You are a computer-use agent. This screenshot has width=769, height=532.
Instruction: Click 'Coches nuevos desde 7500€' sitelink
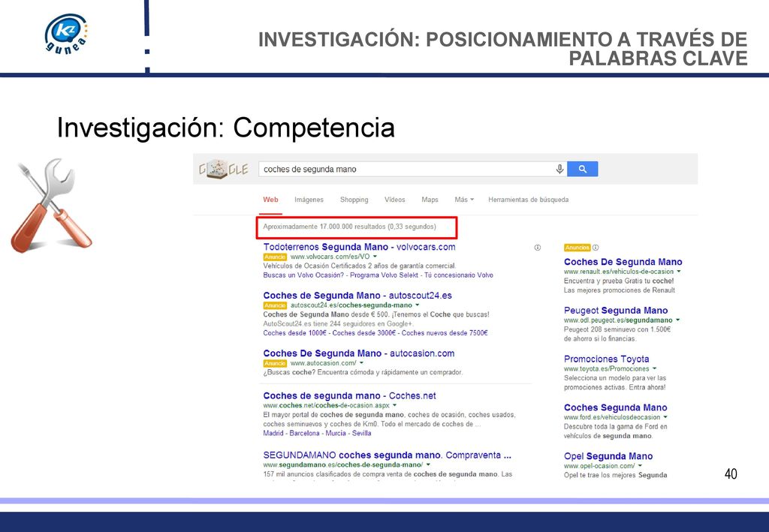(445, 332)
